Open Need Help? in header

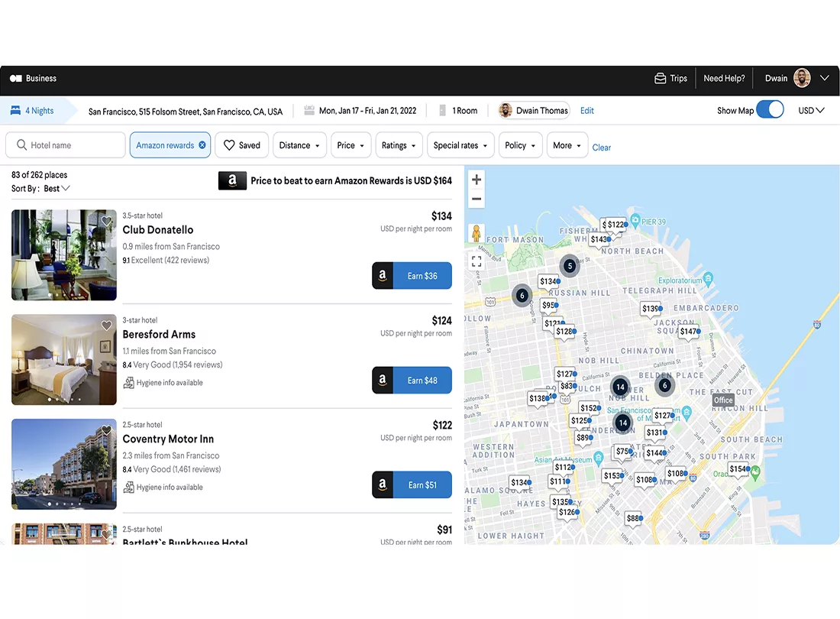pyautogui.click(x=724, y=78)
